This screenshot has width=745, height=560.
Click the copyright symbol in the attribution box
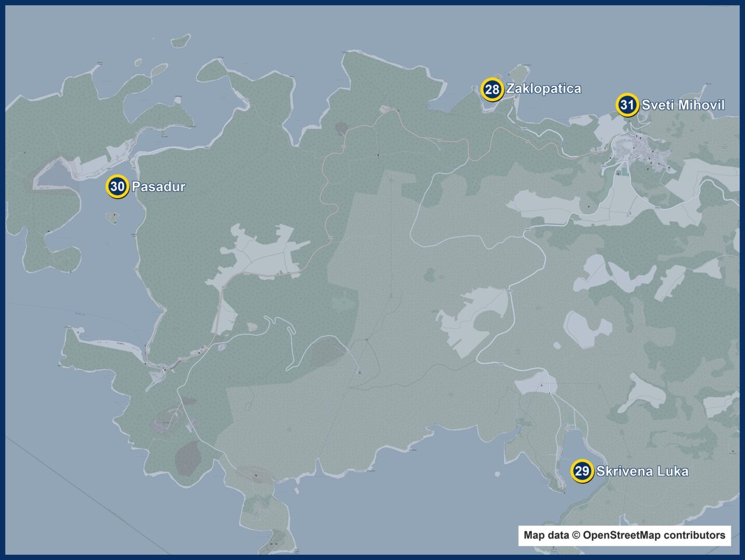[575, 535]
